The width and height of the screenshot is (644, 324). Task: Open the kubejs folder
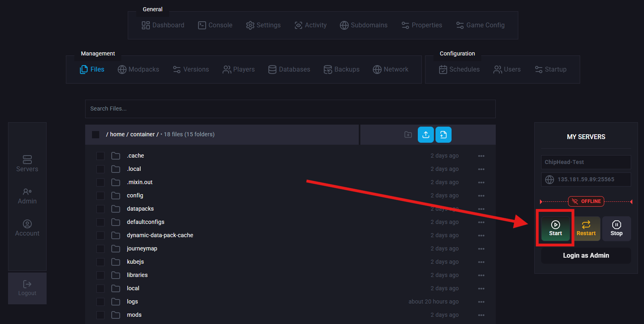click(x=135, y=262)
